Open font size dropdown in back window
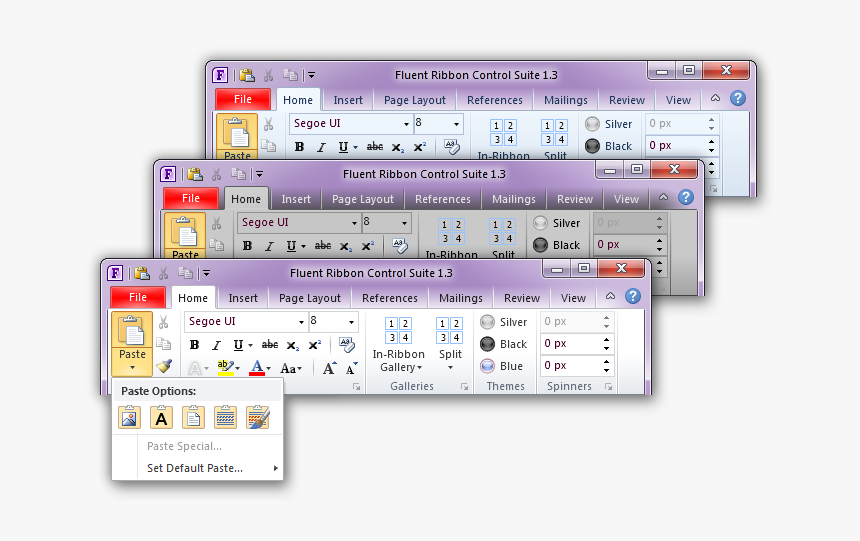The width and height of the screenshot is (860, 541). [x=456, y=124]
